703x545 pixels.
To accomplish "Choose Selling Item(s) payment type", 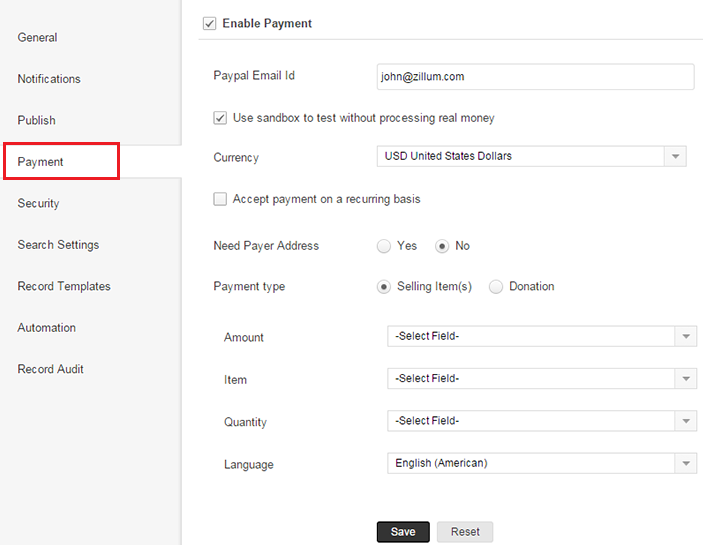I will (383, 287).
